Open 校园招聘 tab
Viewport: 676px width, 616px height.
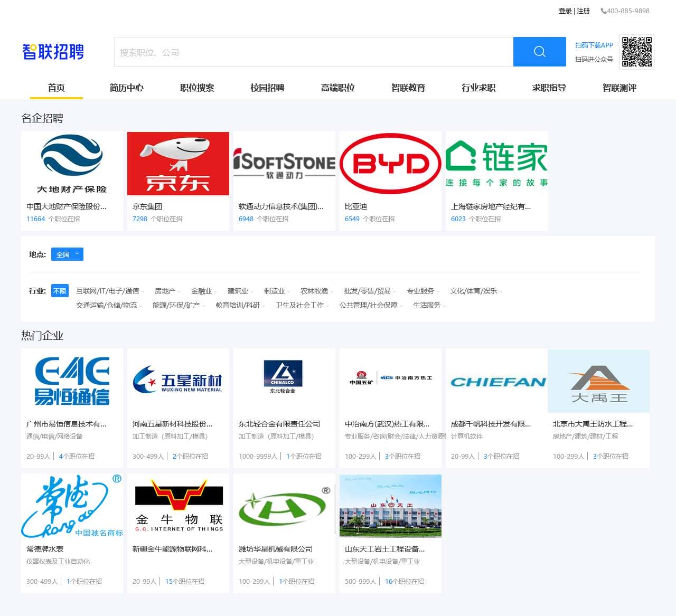pyautogui.click(x=267, y=88)
